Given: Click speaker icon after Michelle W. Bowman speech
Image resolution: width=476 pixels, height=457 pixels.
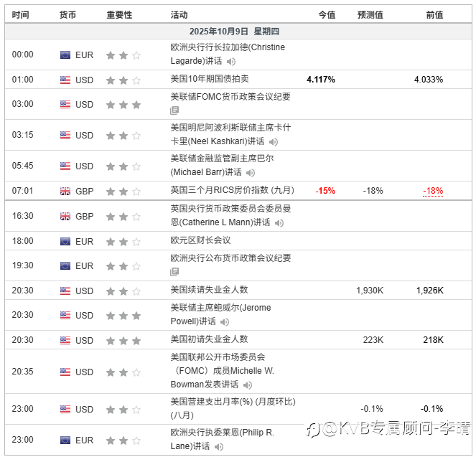Looking at the screenshot, I should 248,385.
